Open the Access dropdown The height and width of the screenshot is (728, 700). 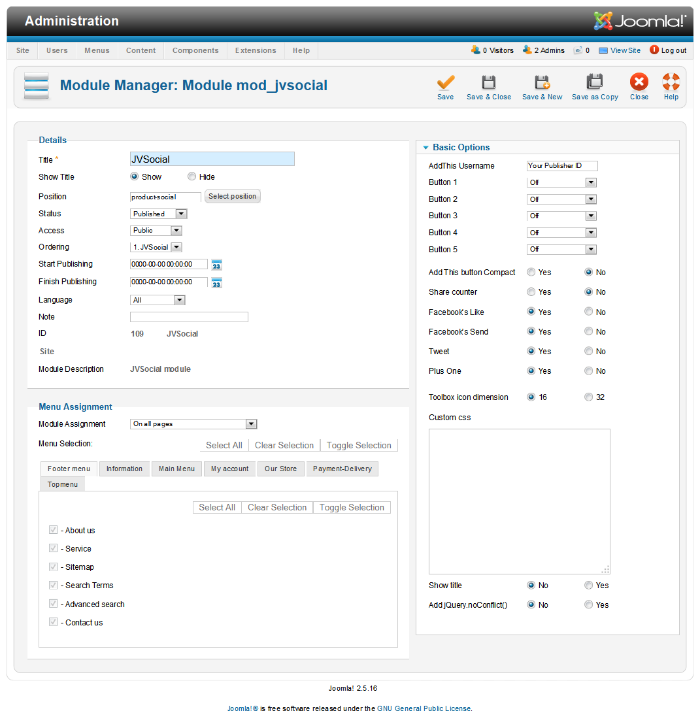tap(156, 230)
